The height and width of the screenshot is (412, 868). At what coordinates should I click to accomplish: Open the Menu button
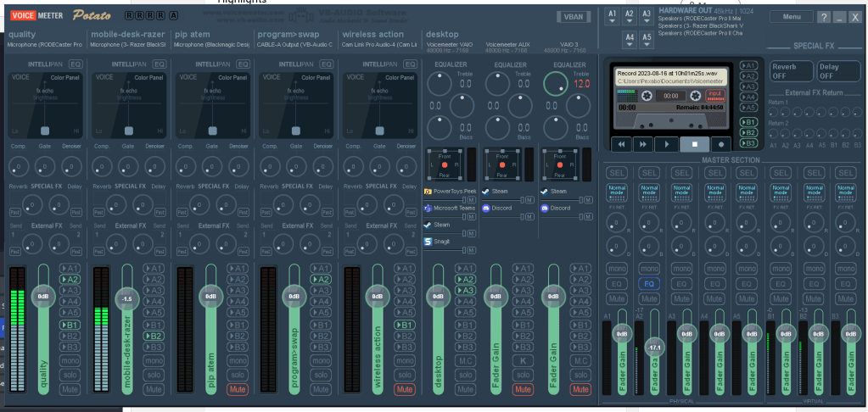792,17
